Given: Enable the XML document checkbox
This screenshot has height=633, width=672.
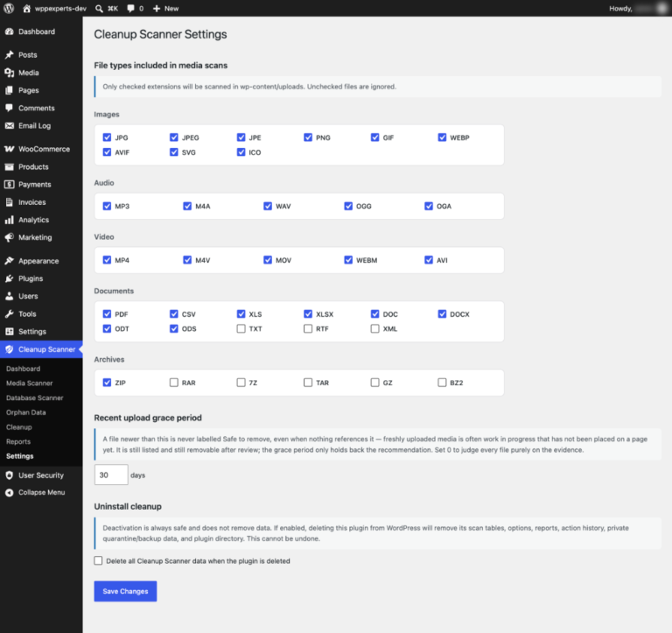Looking at the screenshot, I should 375,328.
